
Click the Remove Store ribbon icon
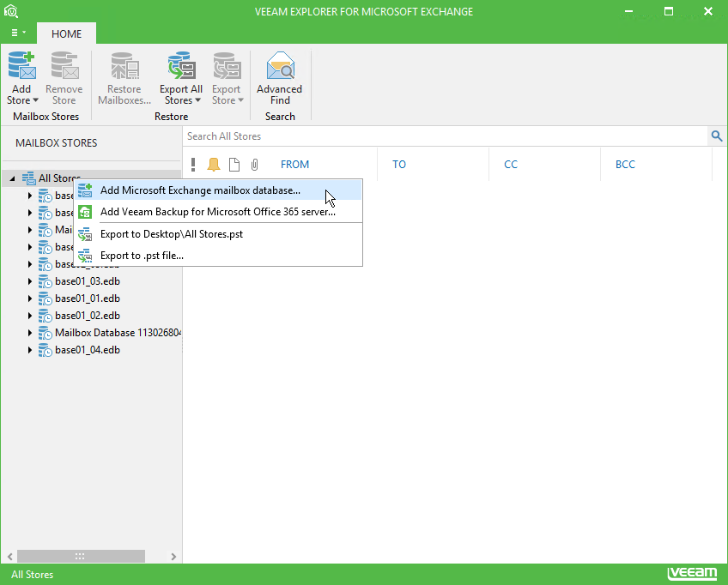(x=64, y=66)
